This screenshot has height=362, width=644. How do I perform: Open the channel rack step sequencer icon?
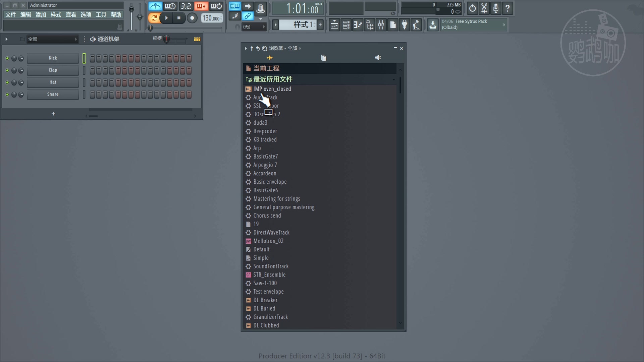[346, 25]
